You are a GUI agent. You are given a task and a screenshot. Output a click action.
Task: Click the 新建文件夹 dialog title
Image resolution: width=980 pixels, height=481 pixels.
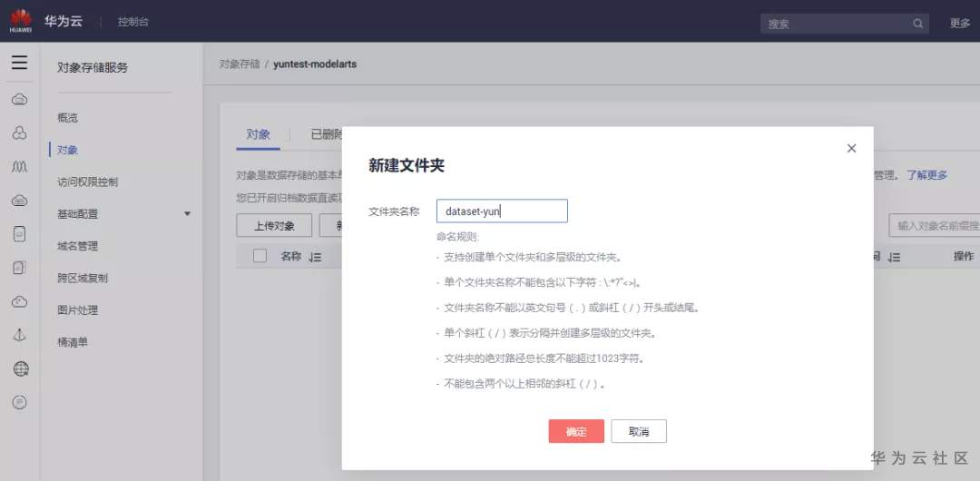click(x=407, y=166)
